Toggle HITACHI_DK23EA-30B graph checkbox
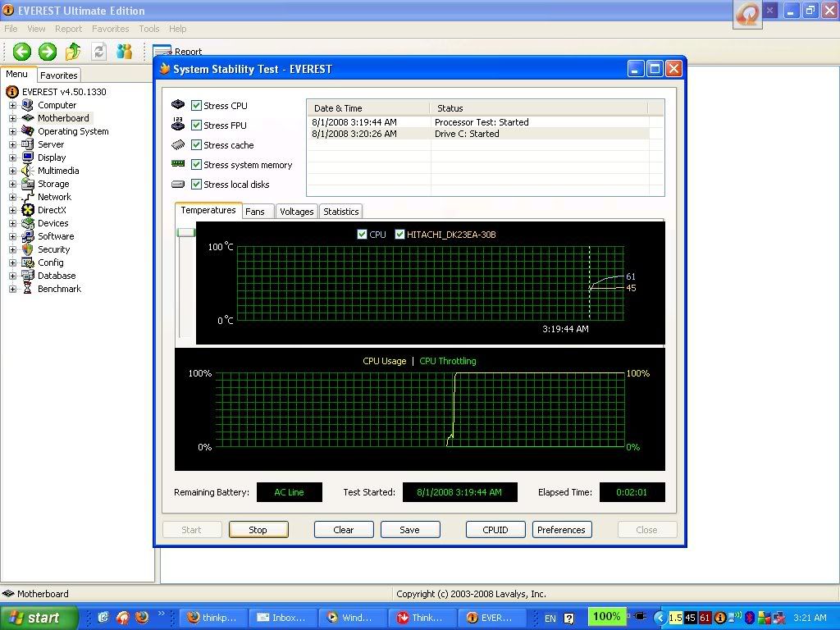 [x=399, y=234]
